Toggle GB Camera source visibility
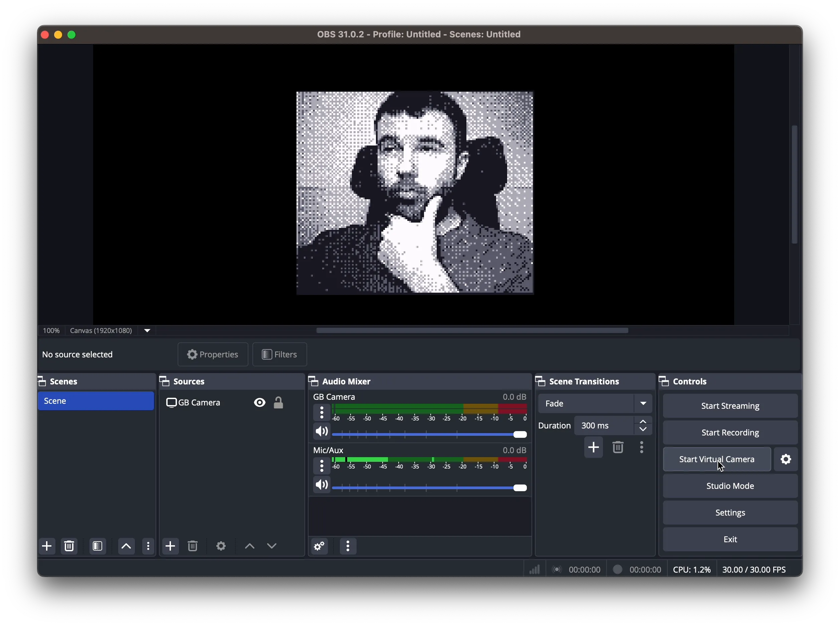 259,402
